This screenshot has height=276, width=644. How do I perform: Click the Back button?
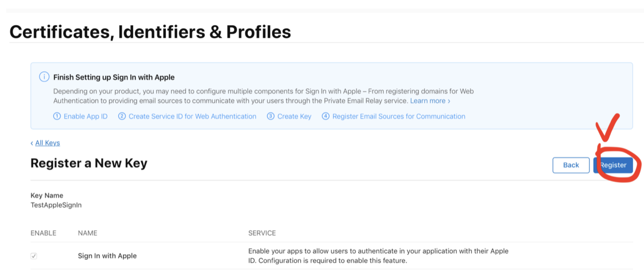(x=571, y=165)
